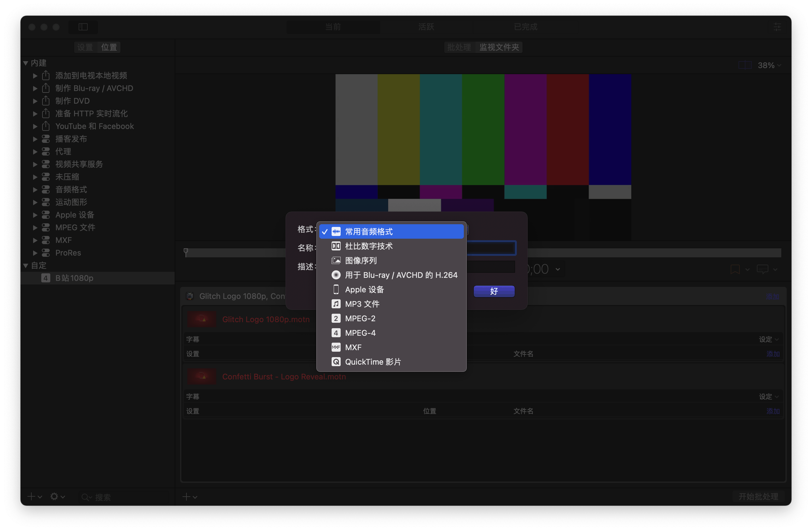Click the filter icon in the top-right corner
This screenshot has width=812, height=531.
(x=777, y=27)
